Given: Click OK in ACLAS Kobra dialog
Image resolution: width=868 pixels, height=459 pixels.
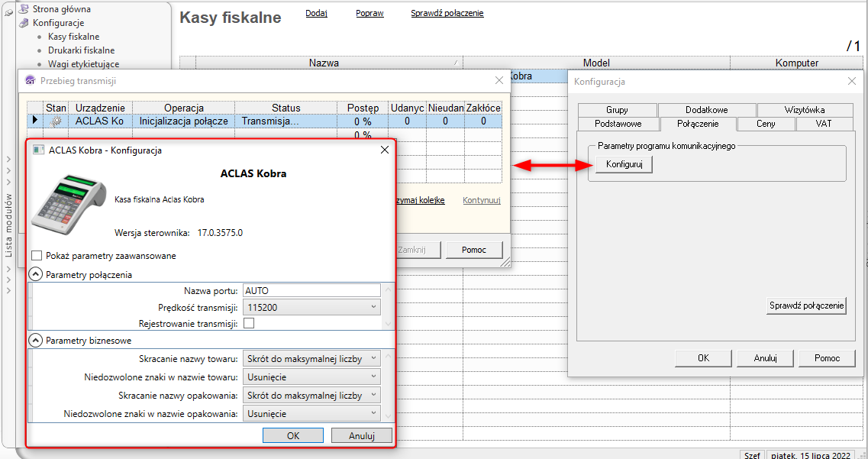Looking at the screenshot, I should tap(293, 436).
